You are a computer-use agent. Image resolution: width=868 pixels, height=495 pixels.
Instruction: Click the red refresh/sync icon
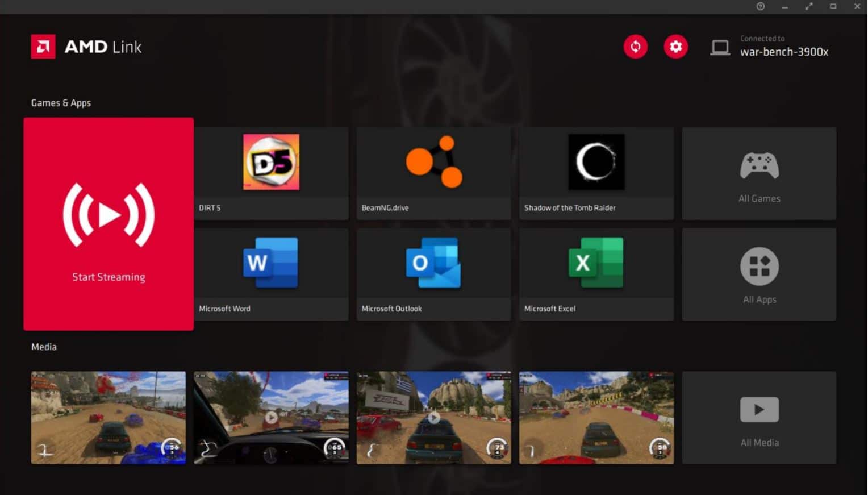tap(635, 47)
